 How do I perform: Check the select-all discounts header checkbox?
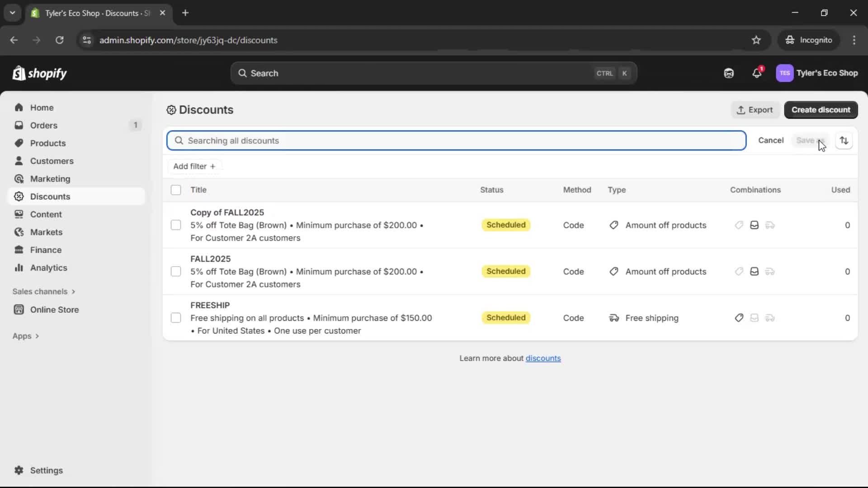pyautogui.click(x=176, y=190)
